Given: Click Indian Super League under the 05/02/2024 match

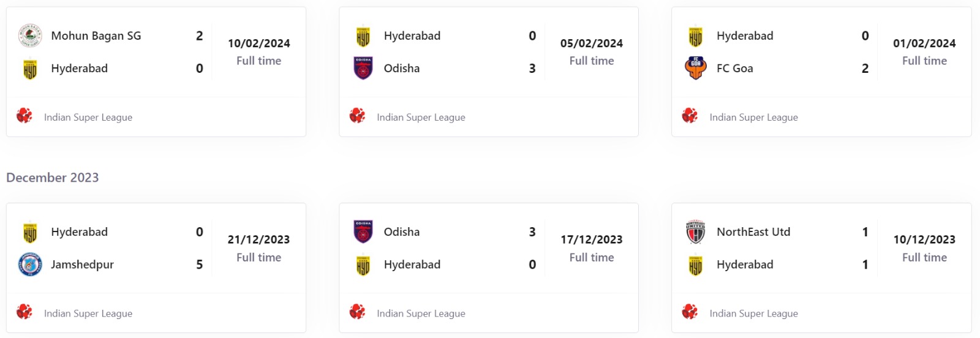Looking at the screenshot, I should click(x=421, y=118).
